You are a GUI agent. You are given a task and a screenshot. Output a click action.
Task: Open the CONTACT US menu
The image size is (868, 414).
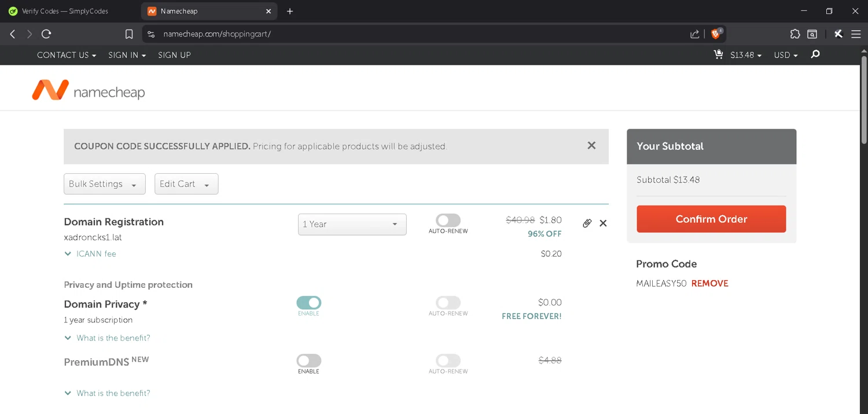pos(66,55)
